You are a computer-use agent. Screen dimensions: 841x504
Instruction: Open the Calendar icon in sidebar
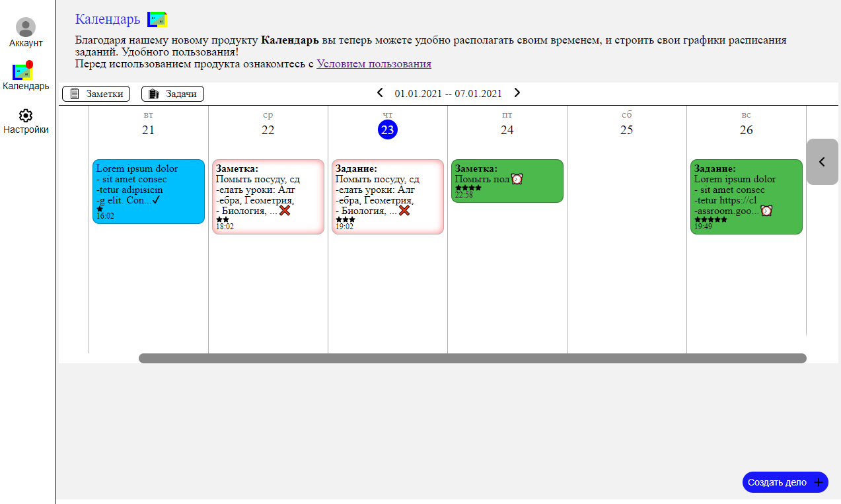[23, 71]
